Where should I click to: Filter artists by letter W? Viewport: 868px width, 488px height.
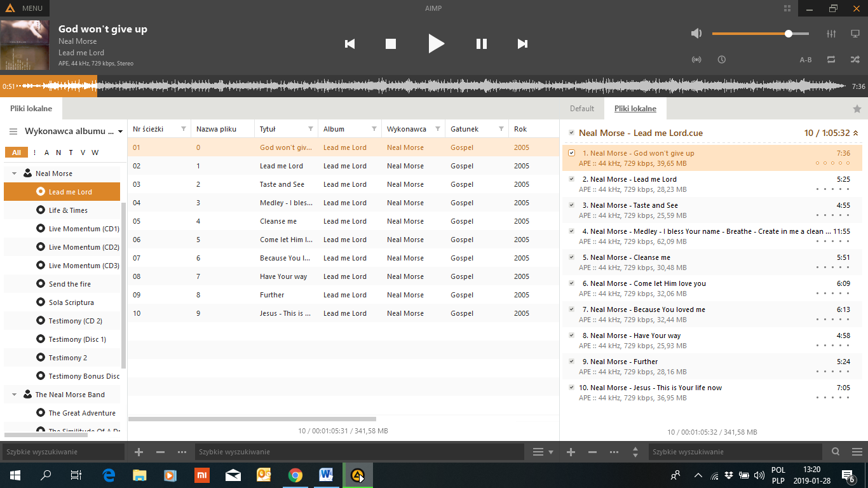coord(95,152)
